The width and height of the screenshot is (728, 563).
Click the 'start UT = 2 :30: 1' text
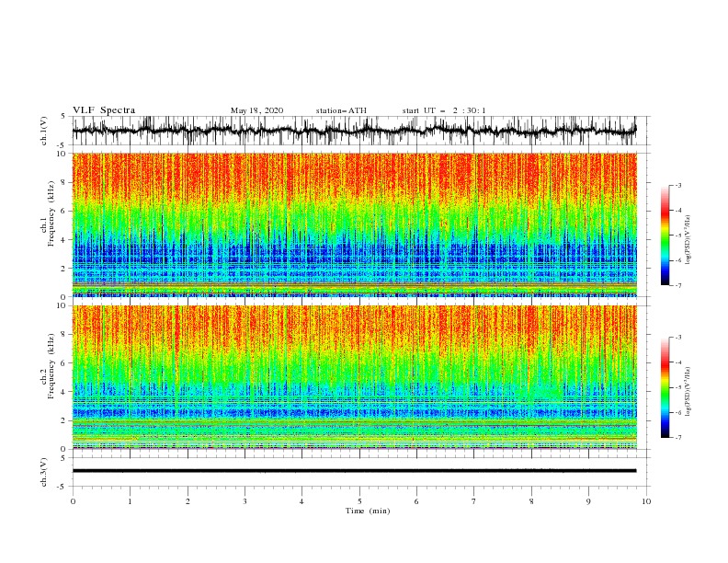[x=444, y=110]
